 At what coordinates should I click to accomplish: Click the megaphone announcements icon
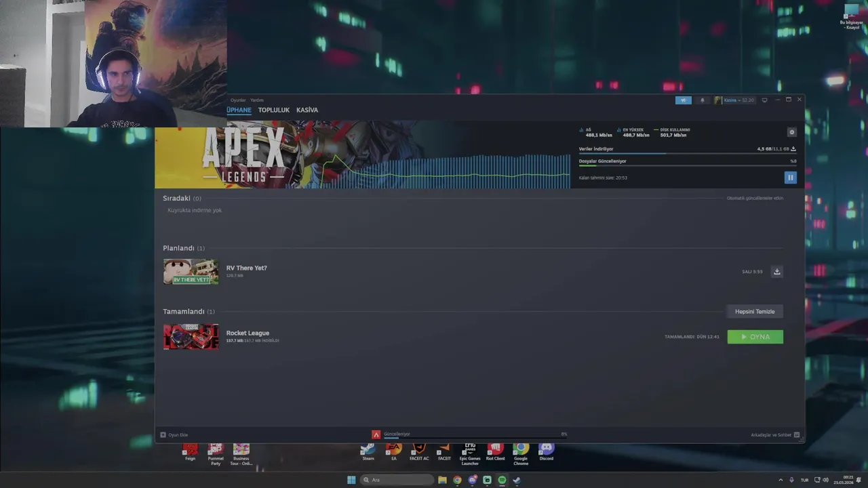click(x=683, y=100)
